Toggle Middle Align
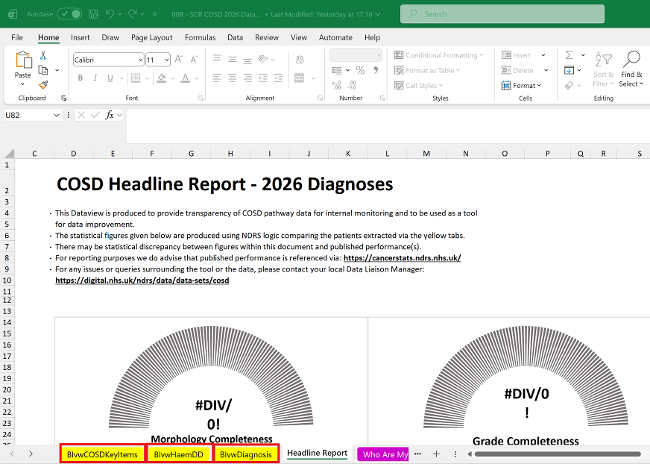Screen dimensions: 650x464 (232, 59)
